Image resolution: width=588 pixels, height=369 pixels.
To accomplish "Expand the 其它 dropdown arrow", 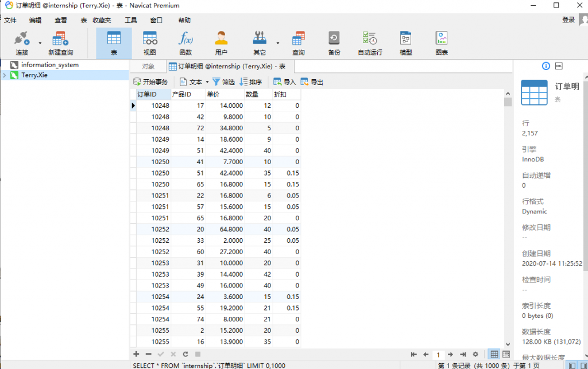I will [x=278, y=43].
